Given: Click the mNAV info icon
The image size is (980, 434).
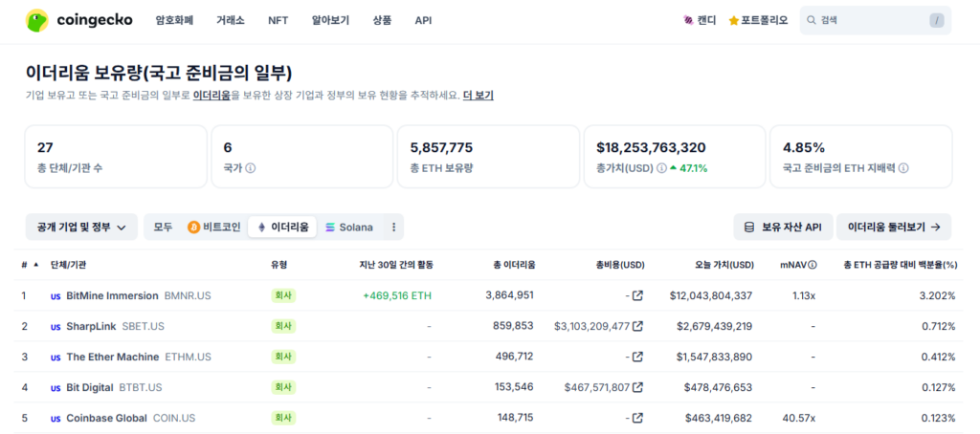Looking at the screenshot, I should pos(813,265).
